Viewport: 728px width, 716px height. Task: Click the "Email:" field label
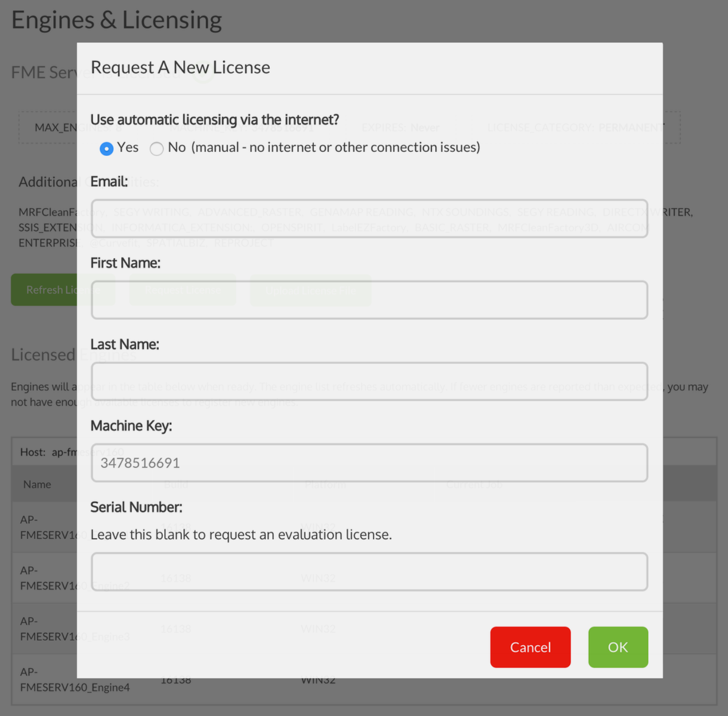point(109,181)
